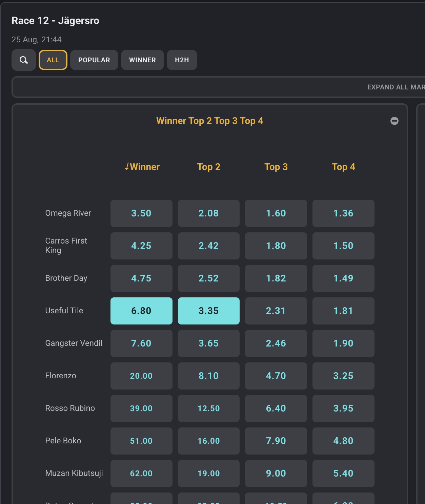The image size is (425, 504).
Task: Click the Muzan Kibutsuji runner name
Action: coord(74,473)
